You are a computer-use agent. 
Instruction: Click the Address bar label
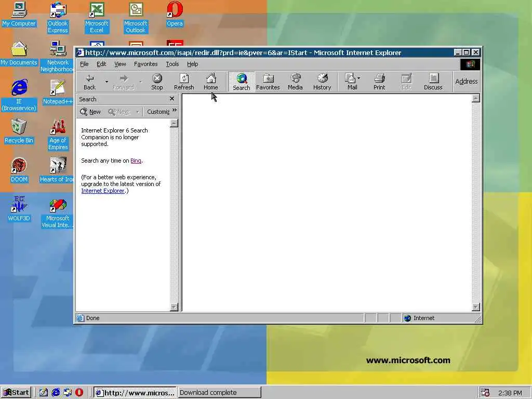tap(466, 82)
